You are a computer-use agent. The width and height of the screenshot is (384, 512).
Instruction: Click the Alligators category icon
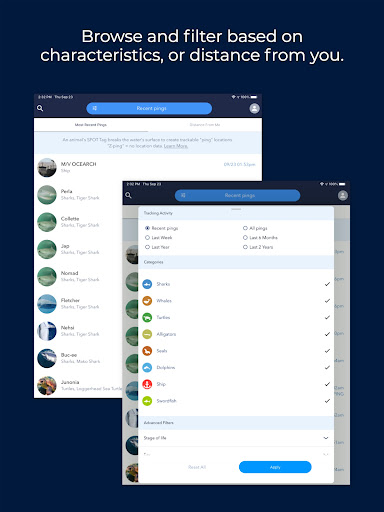(147, 334)
